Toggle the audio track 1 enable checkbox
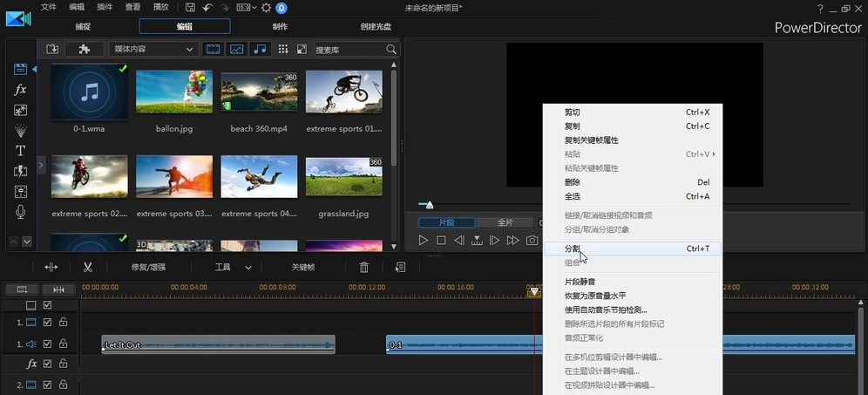 [x=47, y=344]
